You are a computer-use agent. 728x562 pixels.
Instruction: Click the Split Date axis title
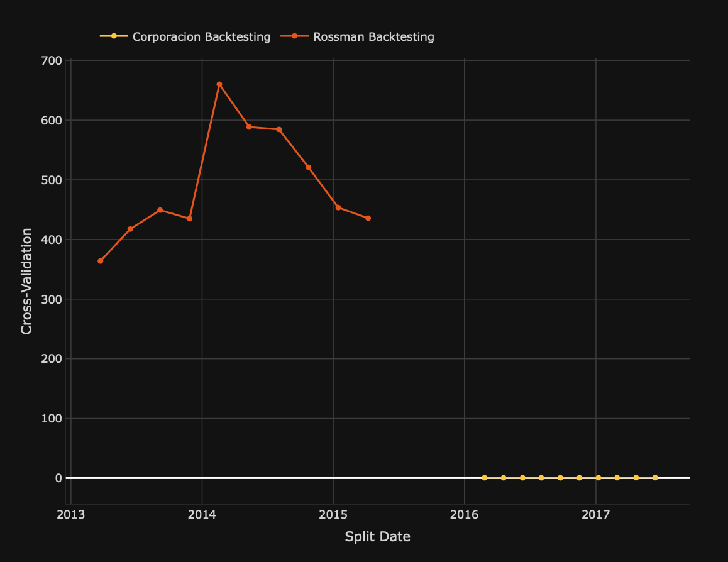(x=377, y=537)
